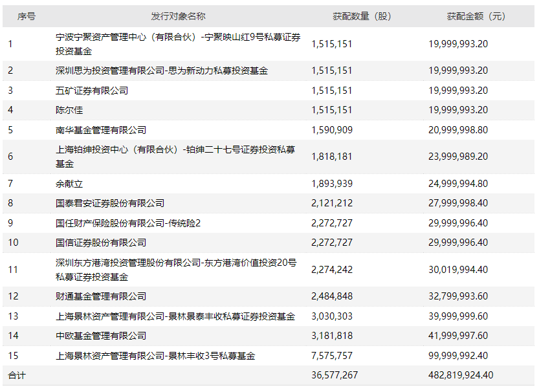Image resolution: width=539 pixels, height=392 pixels.
Task: Select 国泰君安证券股份有限公司 name cell
Action: tap(110, 203)
